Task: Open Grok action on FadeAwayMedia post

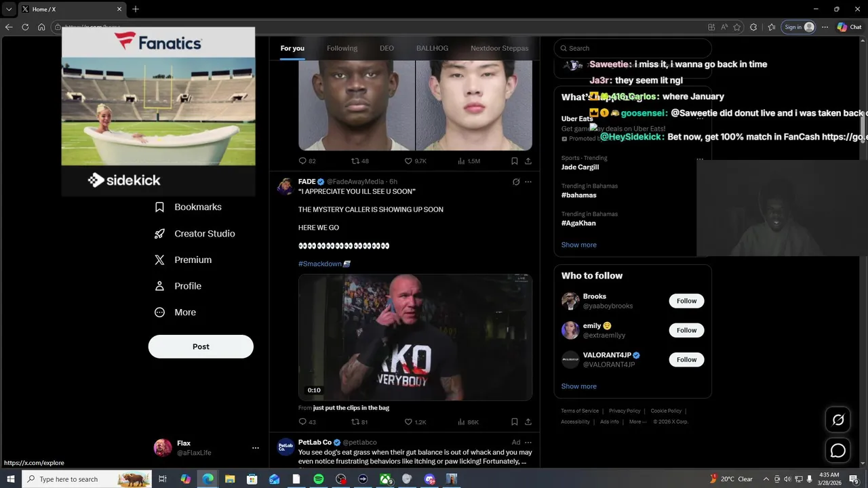Action: point(516,182)
